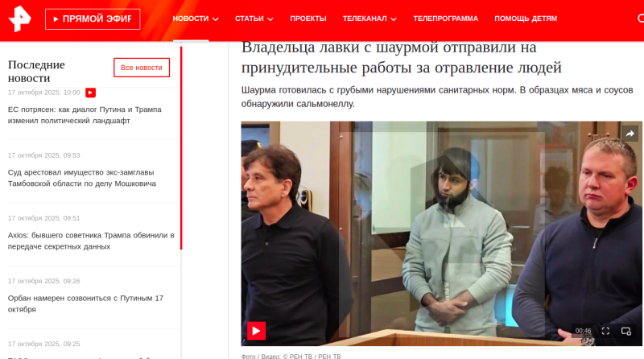Viewport: 644px width, 359px height.
Task: Open the Телепрограмма menu item
Action: (445, 19)
